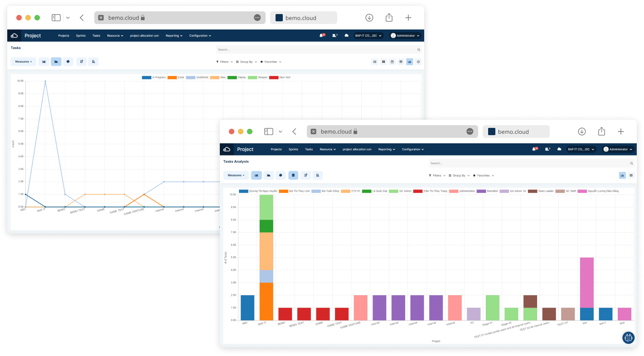The width and height of the screenshot is (644, 356).
Task: Click Search field in Tasks Analysis window
Action: pyautogui.click(x=532, y=163)
